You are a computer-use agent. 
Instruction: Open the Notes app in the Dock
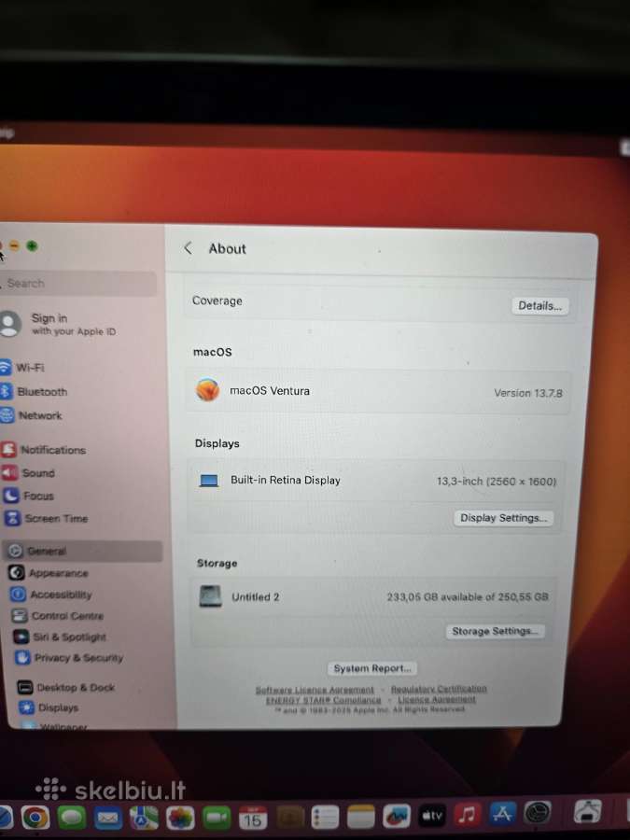click(360, 817)
